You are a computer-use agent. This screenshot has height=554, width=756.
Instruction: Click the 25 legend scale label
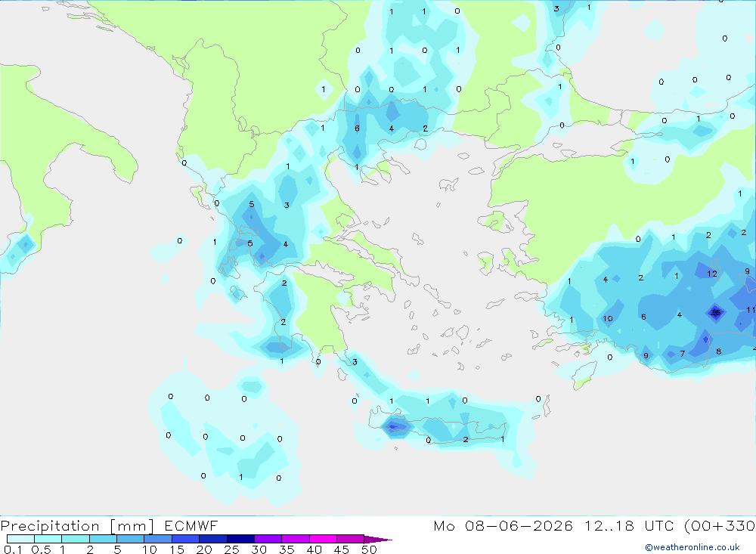click(232, 549)
